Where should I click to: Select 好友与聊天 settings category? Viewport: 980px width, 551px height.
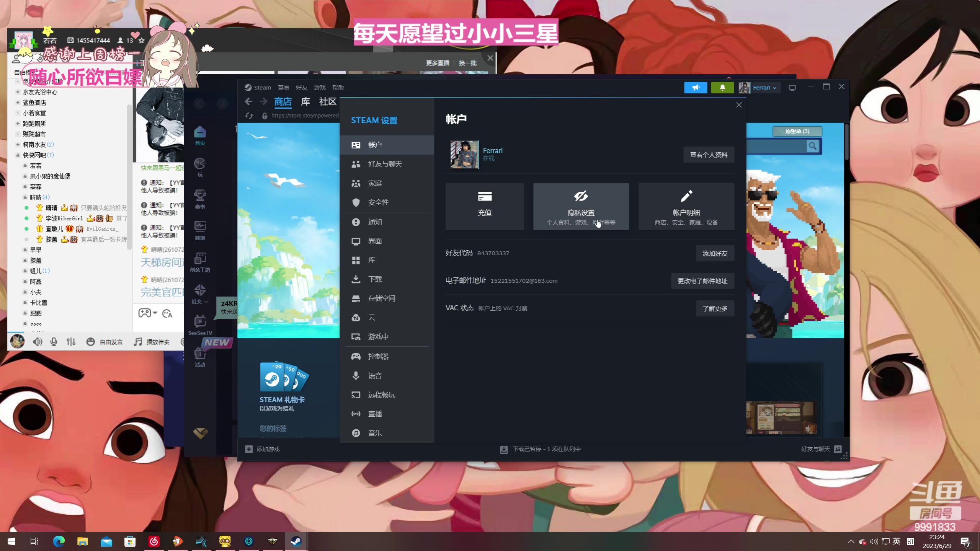pyautogui.click(x=387, y=164)
